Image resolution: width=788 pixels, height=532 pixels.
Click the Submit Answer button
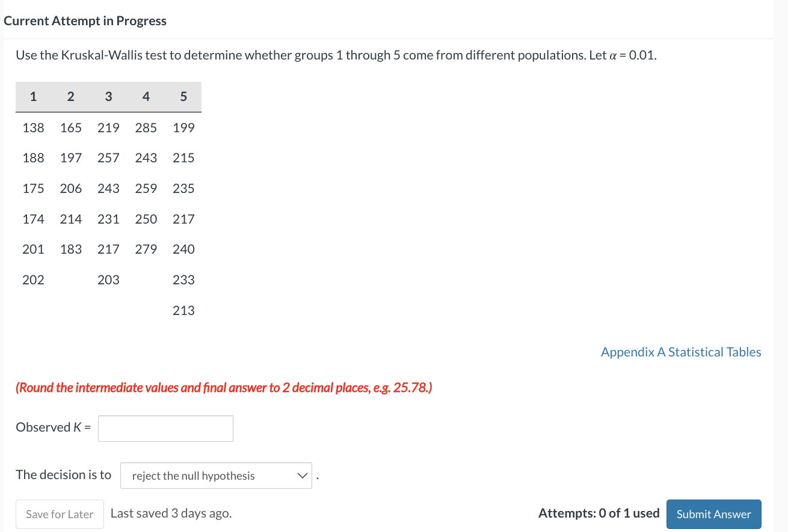pos(713,514)
